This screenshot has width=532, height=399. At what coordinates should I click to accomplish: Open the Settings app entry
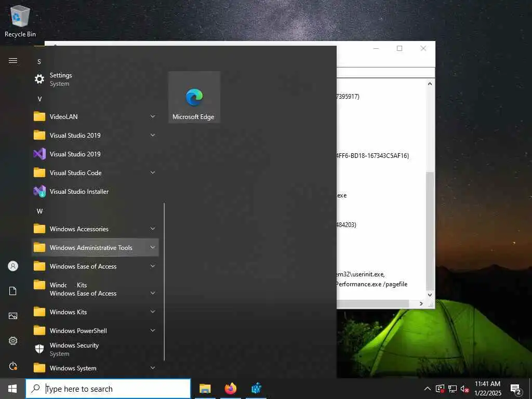[95, 79]
